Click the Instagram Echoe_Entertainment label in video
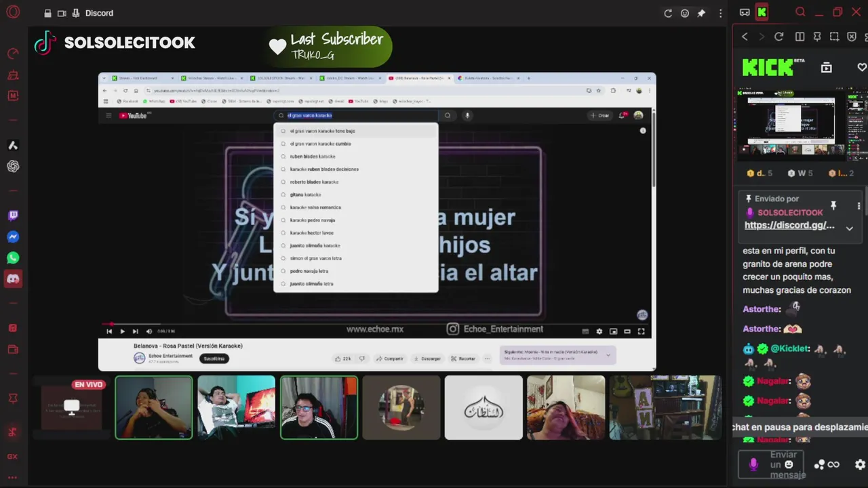 (496, 329)
